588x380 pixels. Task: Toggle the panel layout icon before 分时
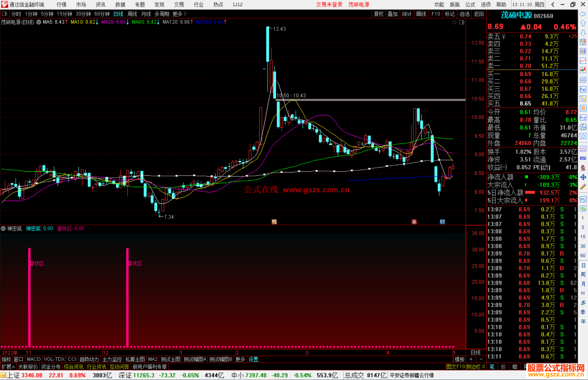(4, 14)
